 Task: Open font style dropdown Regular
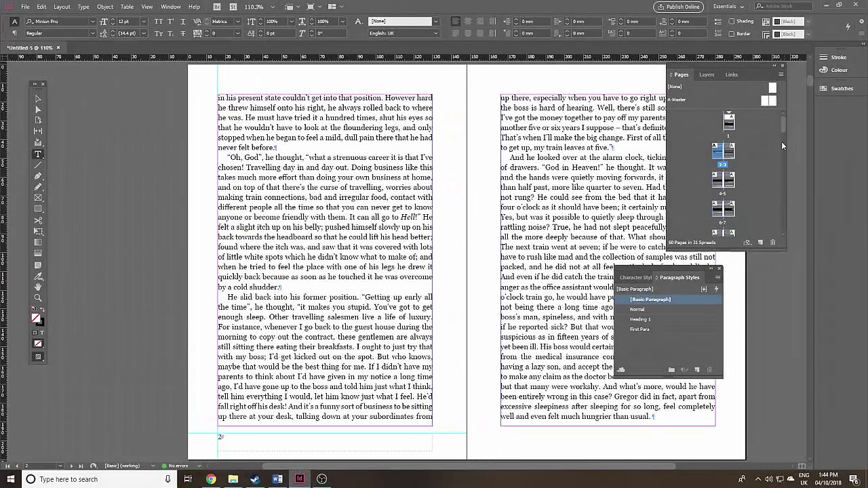pyautogui.click(x=93, y=33)
